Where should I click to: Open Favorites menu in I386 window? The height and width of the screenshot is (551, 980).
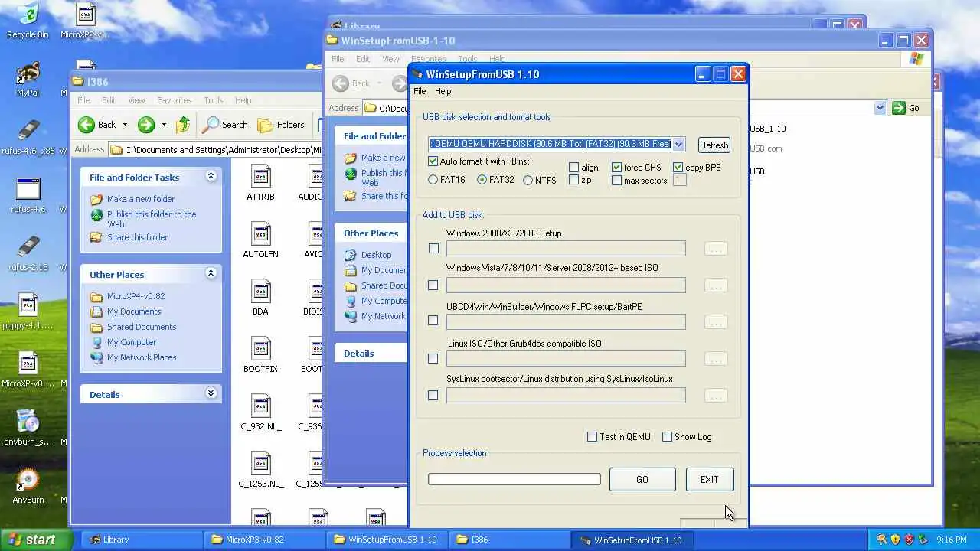pos(175,100)
